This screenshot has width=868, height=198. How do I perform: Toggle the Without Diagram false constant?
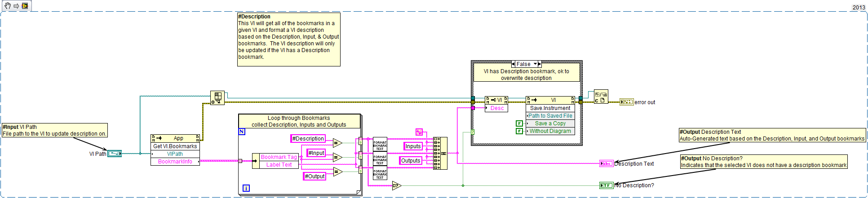point(519,131)
